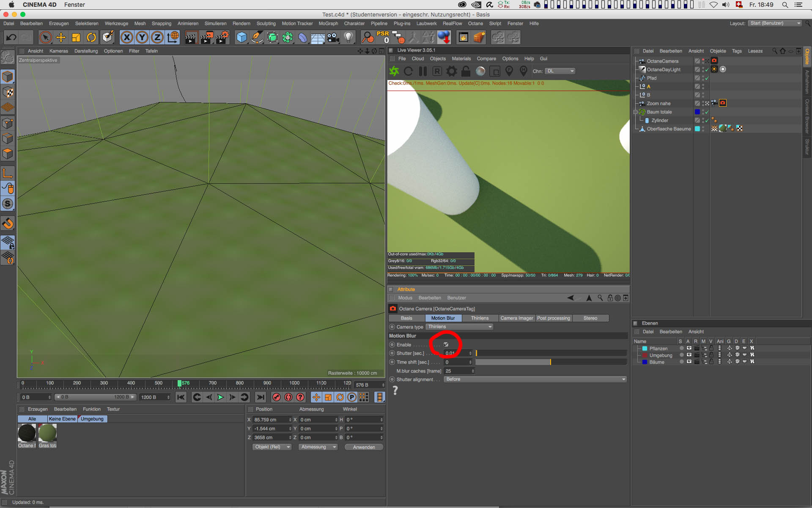812x508 pixels.
Task: Toggle Pflanzen layer visibility eye
Action: click(689, 348)
